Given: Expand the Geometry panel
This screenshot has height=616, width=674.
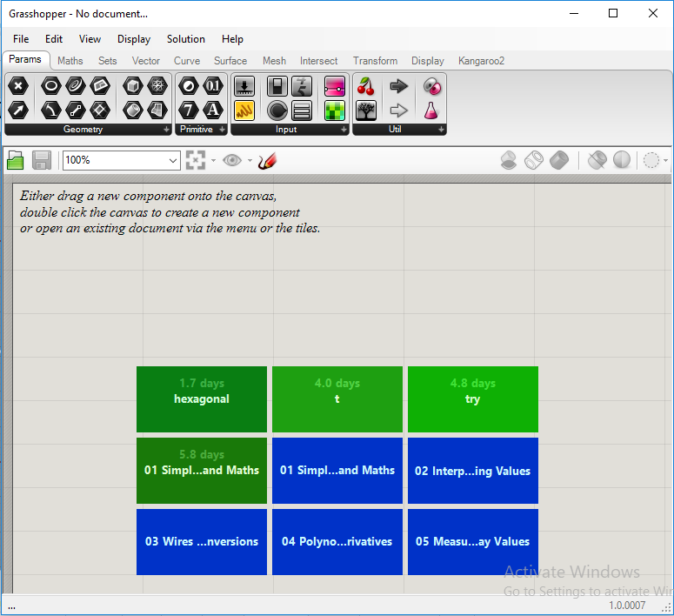Looking at the screenshot, I should point(166,130).
